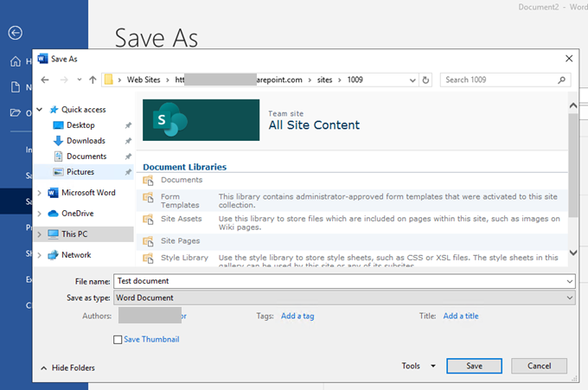Open Documents under Quick access

coord(86,157)
